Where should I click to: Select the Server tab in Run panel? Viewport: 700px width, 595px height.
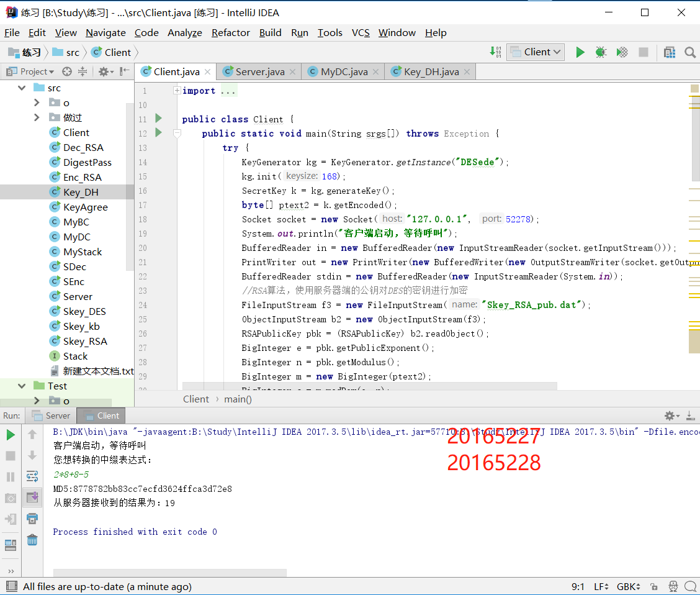tap(51, 416)
